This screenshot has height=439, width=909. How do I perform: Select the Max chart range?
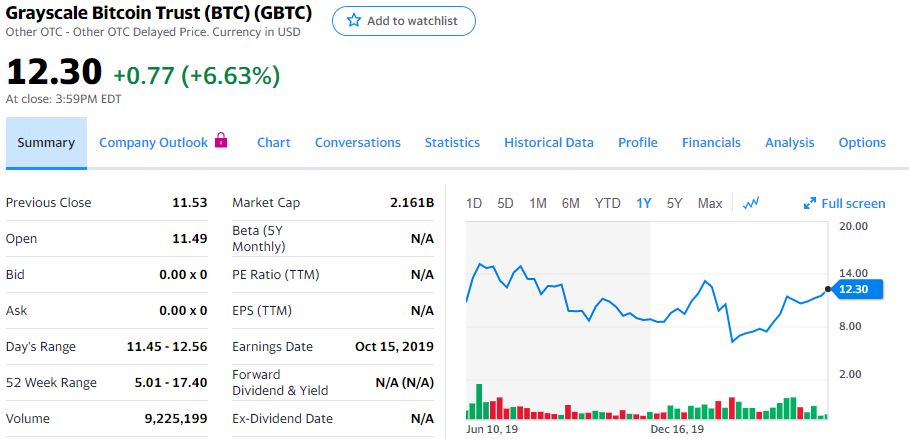pyautogui.click(x=710, y=204)
